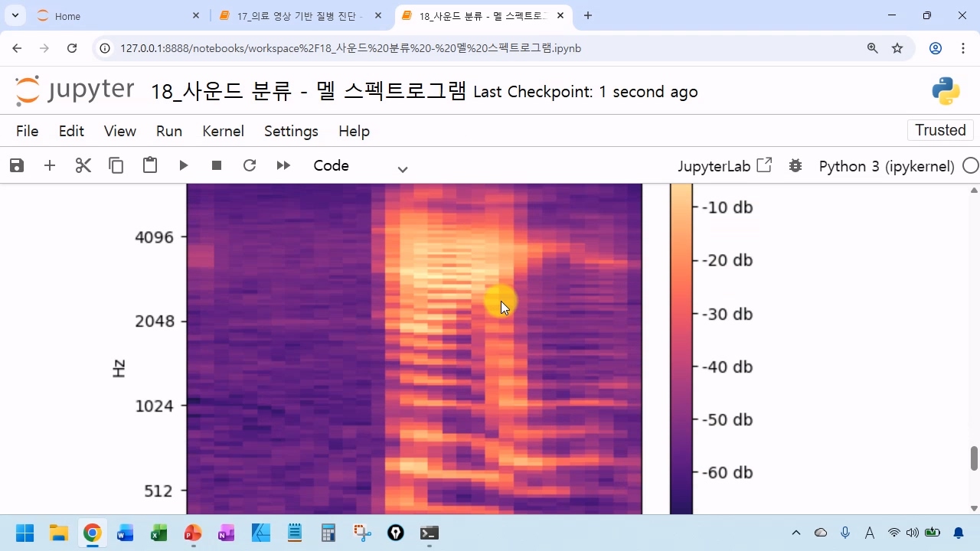Close the 17_의료 영상 browser tab

tap(378, 15)
